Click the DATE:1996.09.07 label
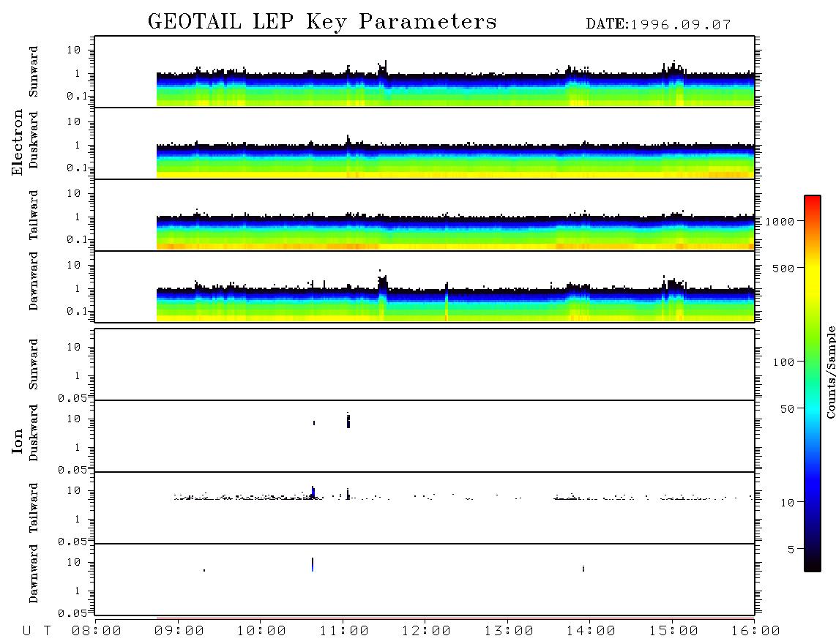This screenshot has height=644, width=836. pos(658,25)
